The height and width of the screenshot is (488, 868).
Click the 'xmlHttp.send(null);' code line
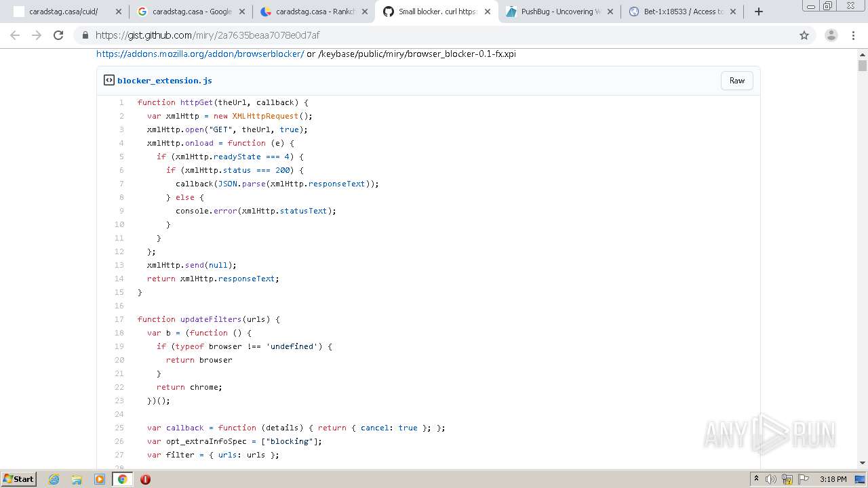[192, 265]
